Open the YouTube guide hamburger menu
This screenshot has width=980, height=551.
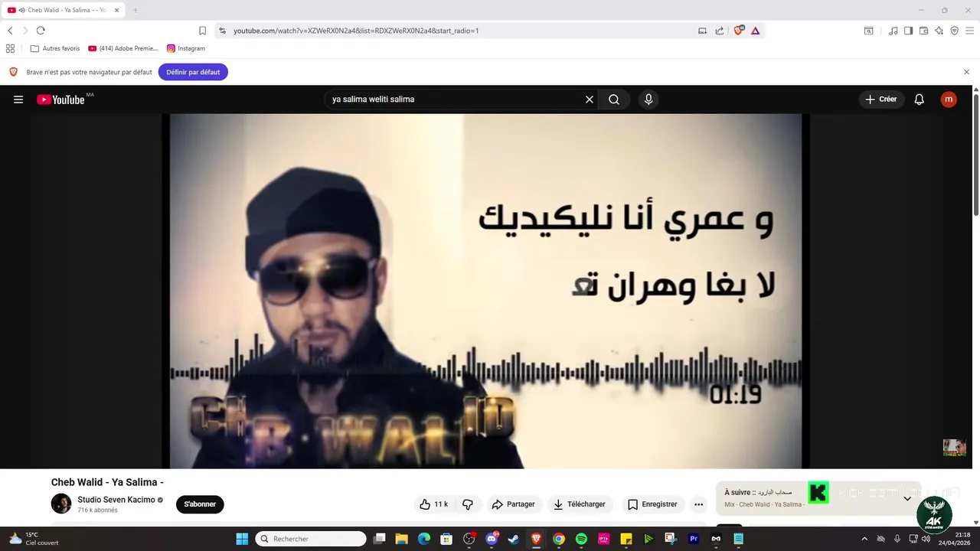pos(18,99)
